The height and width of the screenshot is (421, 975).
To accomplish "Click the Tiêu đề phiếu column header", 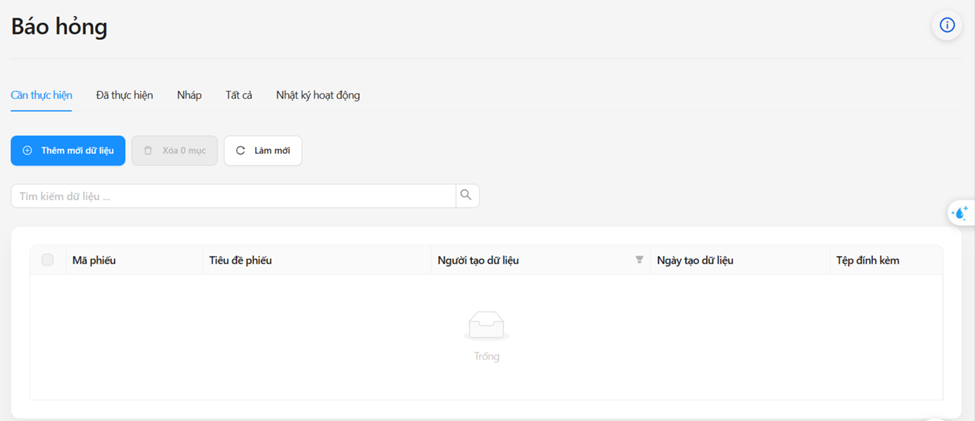I will pyautogui.click(x=240, y=260).
